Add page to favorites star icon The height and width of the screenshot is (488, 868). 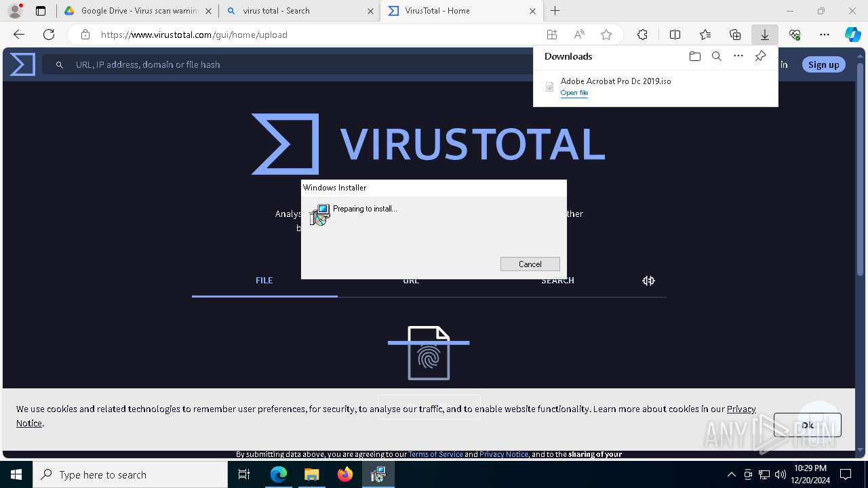[x=606, y=35]
